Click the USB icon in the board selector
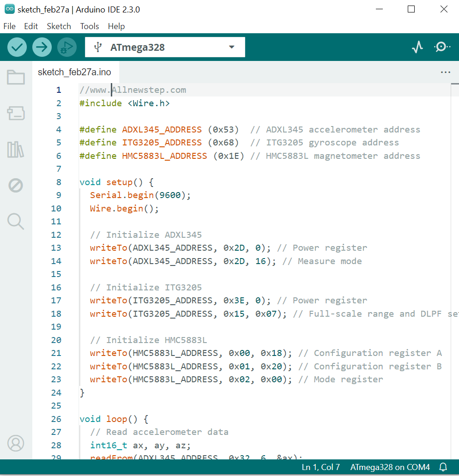The width and height of the screenshot is (459, 476). coord(98,47)
